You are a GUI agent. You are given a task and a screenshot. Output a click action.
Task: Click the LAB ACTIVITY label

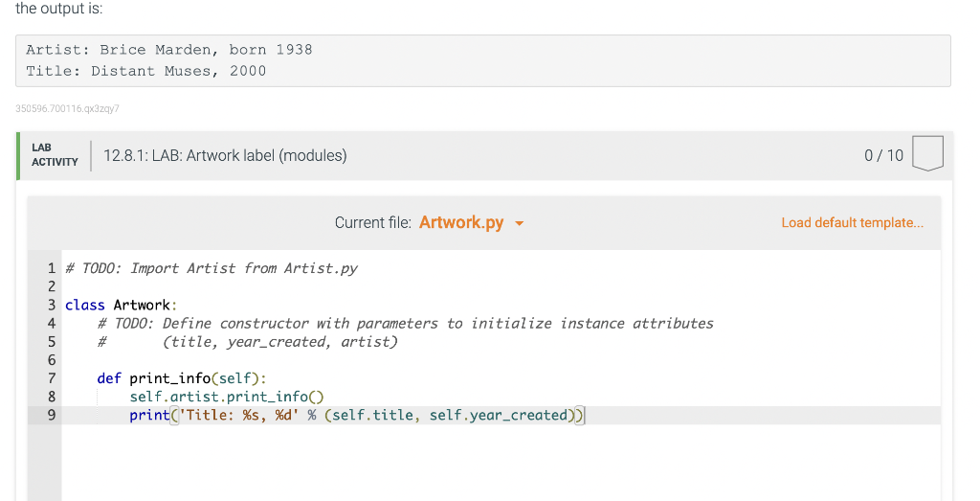click(x=55, y=154)
